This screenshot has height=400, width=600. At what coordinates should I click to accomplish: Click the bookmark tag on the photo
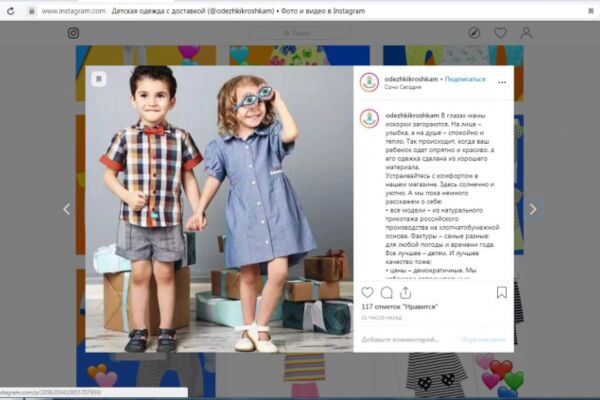pos(99,79)
